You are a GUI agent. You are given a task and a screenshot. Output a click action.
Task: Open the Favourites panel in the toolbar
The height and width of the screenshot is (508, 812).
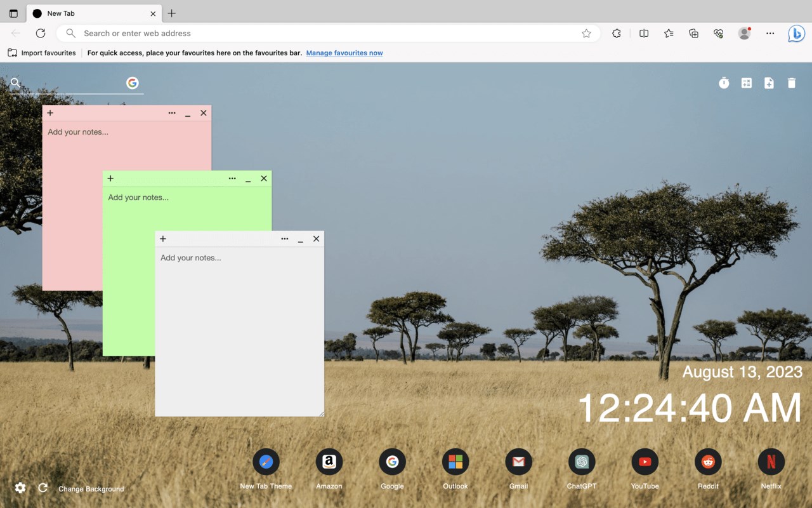[669, 34]
